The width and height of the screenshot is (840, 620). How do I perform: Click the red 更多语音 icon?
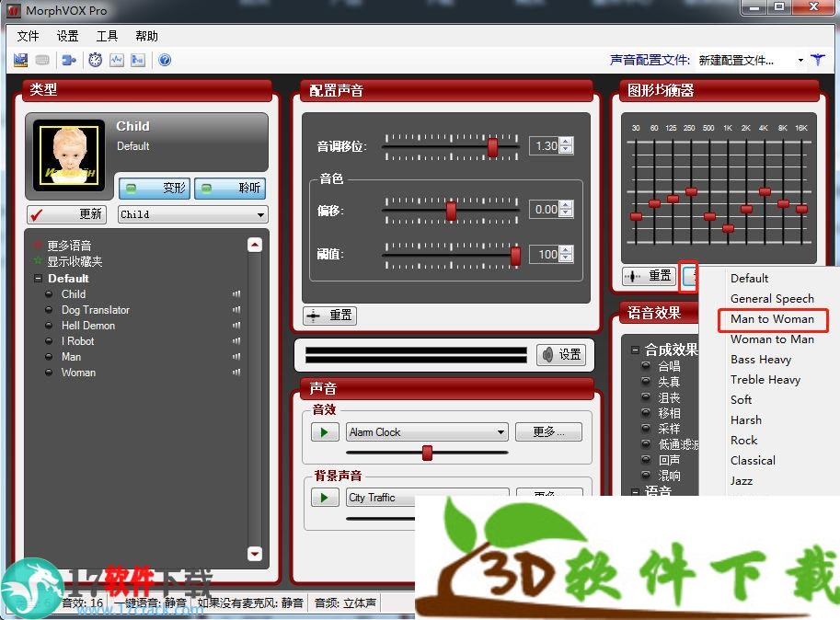click(38, 246)
